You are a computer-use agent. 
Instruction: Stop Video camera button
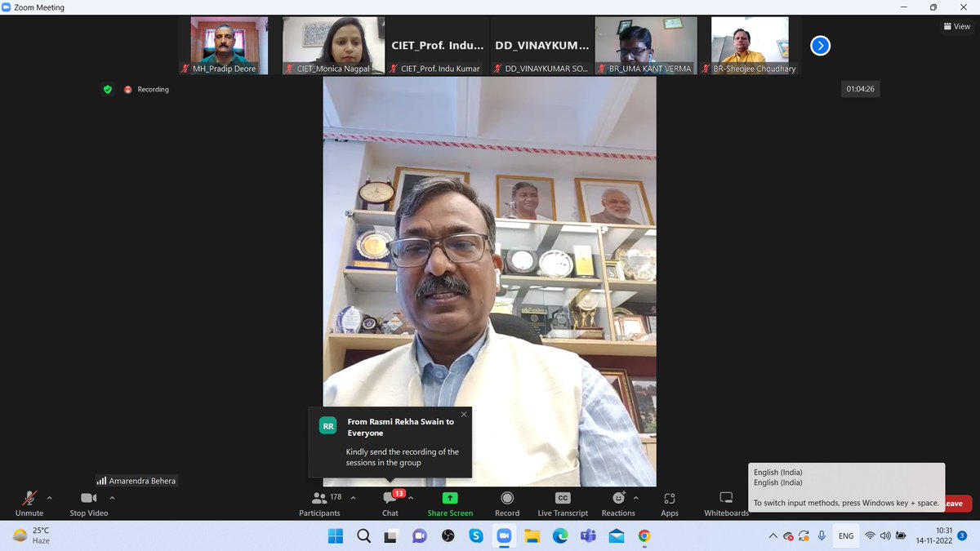pos(88,503)
